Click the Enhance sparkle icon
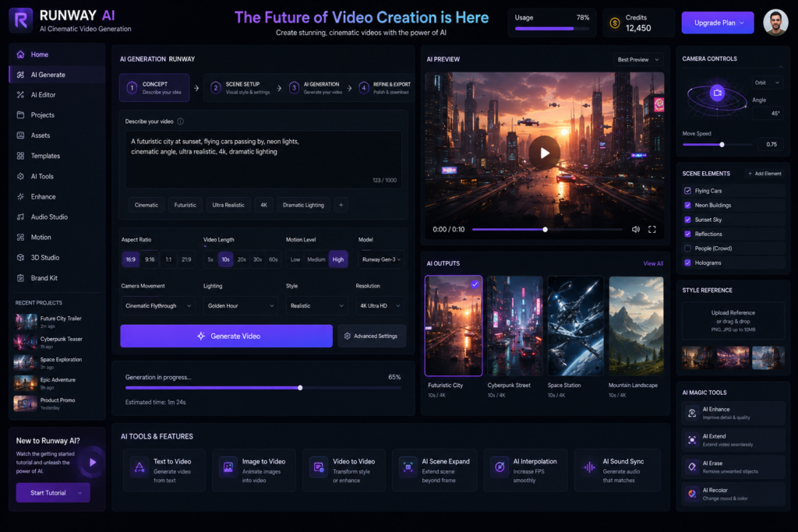 (x=20, y=197)
